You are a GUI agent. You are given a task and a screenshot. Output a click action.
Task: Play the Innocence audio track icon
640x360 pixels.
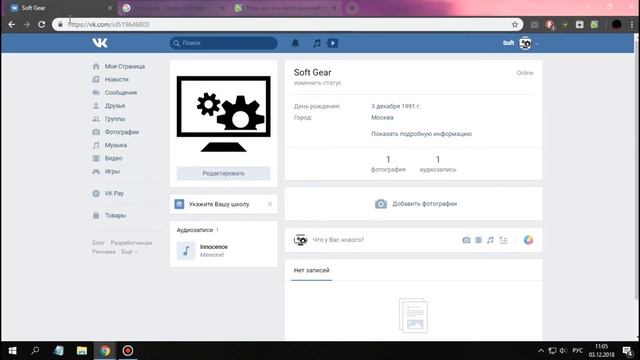coord(186,251)
